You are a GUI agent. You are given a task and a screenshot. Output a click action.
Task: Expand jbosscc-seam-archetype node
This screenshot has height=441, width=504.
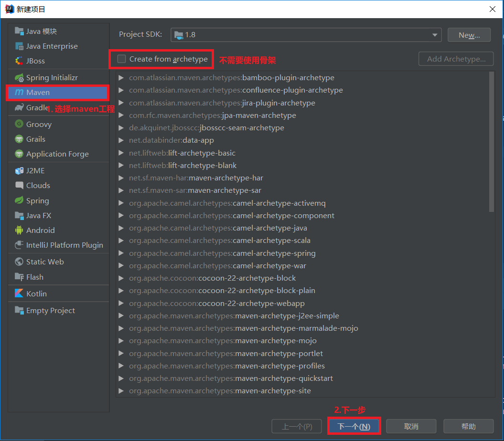click(121, 128)
